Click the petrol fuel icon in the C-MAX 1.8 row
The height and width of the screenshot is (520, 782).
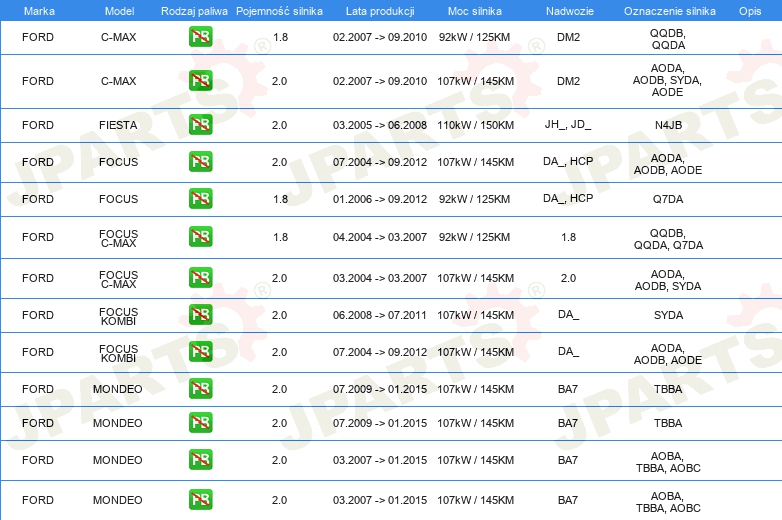200,37
